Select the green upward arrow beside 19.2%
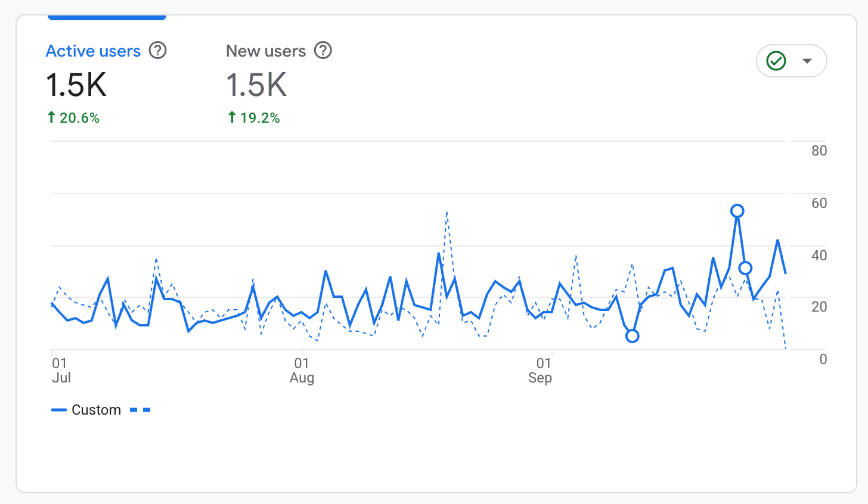The image size is (868, 504). (231, 117)
